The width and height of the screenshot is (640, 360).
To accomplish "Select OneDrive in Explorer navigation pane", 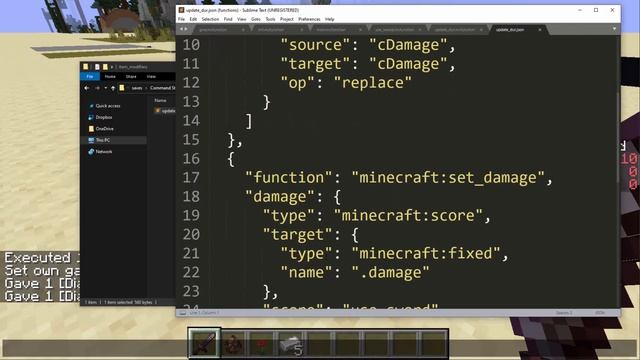I will (x=104, y=129).
